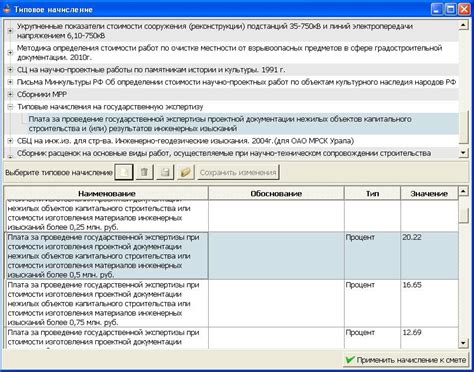The width and height of the screenshot is (474, 372).
Task: Click the value cell 20.22
Action: 429,256
